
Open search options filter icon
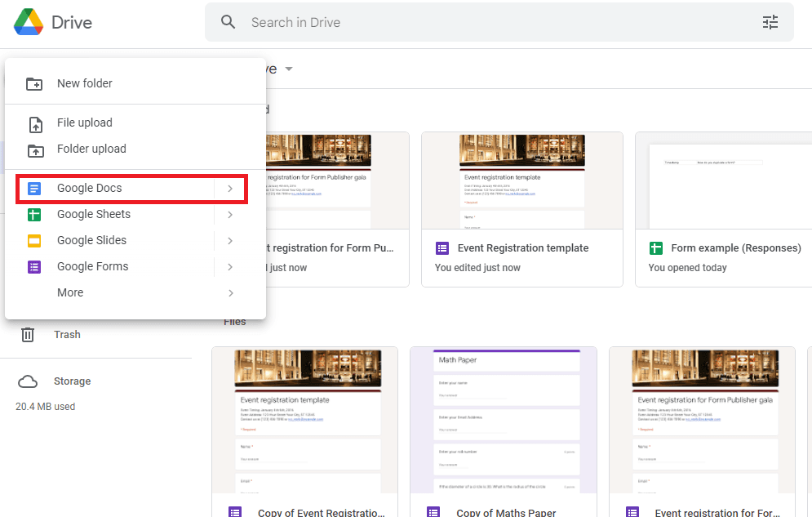click(x=770, y=22)
